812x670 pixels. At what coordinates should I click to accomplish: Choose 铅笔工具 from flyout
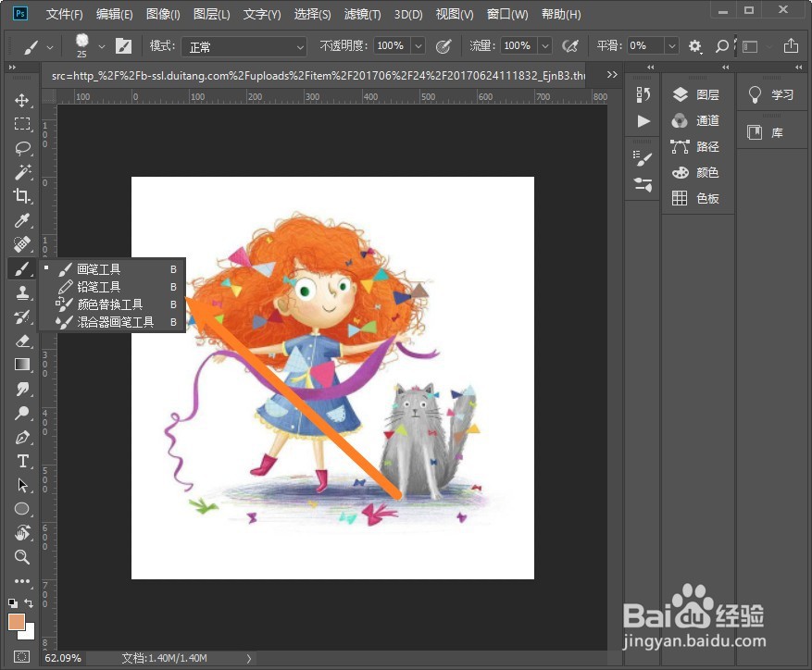tap(112, 287)
